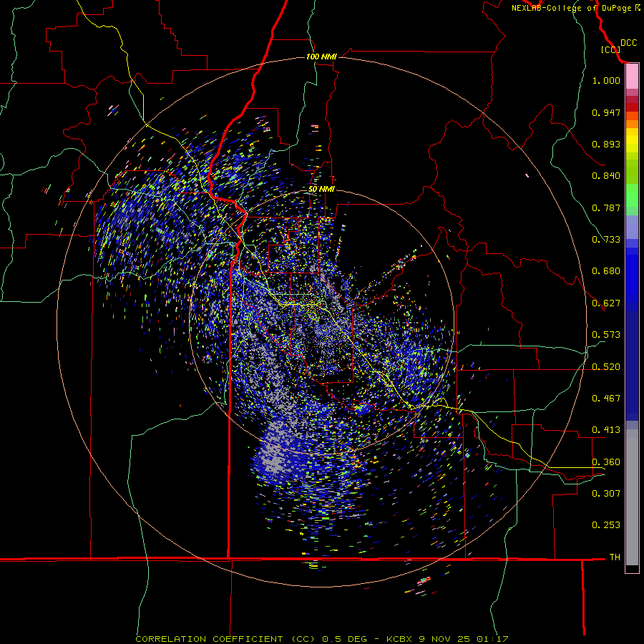Click the [CC] legend unit label
The width and height of the screenshot is (644, 644).
pos(610,49)
